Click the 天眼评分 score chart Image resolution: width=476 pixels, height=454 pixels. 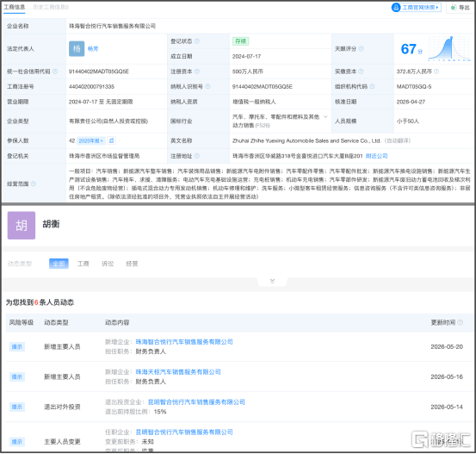[x=449, y=48]
